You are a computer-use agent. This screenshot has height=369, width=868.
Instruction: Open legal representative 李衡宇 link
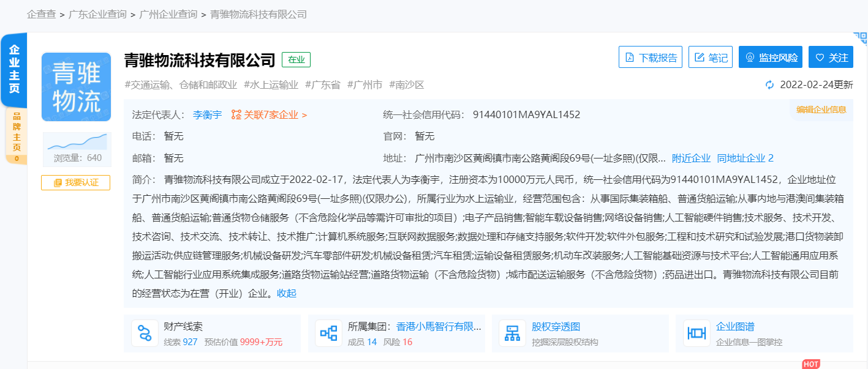208,114
